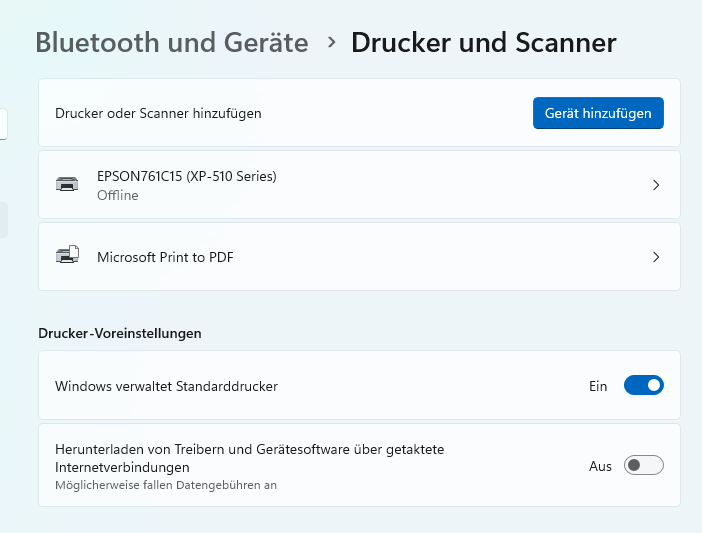Click the Drucker und Scanner page title
702x533 pixels.
pos(483,43)
